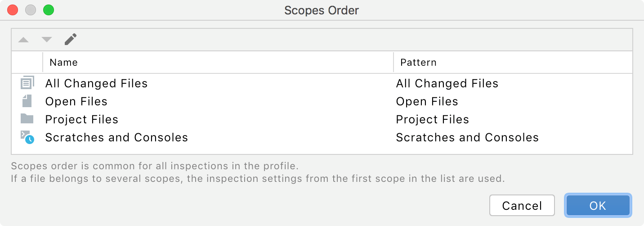This screenshot has width=644, height=226.
Task: Click the Scratches and Consoles pattern cell
Action: [x=467, y=138]
